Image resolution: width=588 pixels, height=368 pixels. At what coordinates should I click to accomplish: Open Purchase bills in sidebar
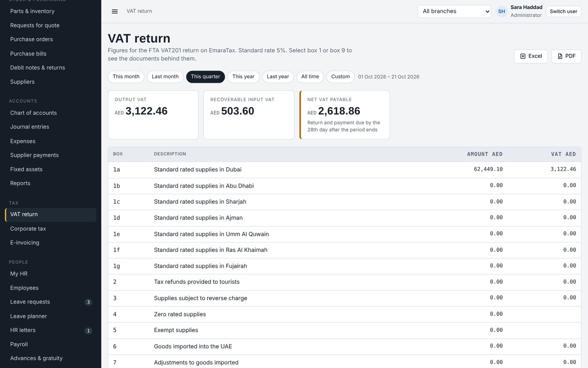(51, 54)
